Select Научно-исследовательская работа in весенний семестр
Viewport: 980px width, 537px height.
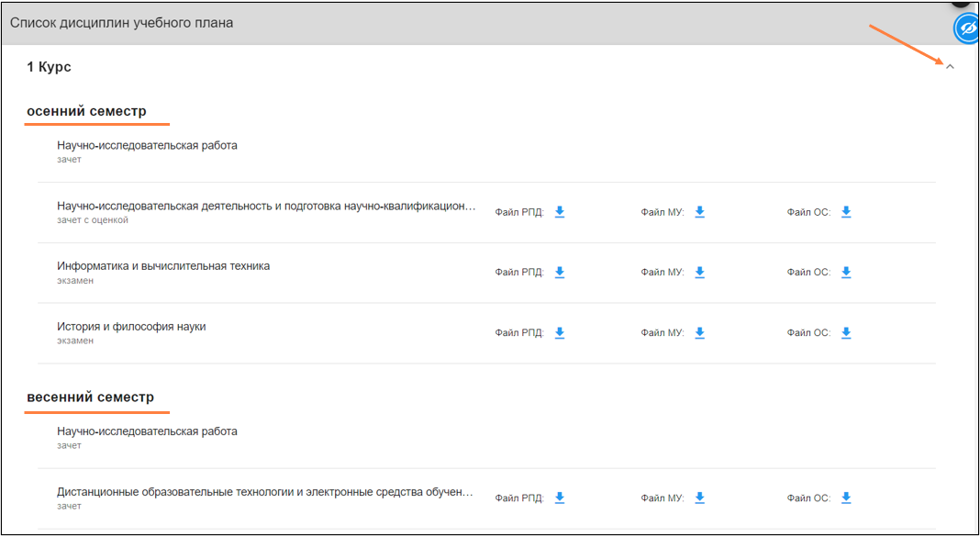point(147,431)
